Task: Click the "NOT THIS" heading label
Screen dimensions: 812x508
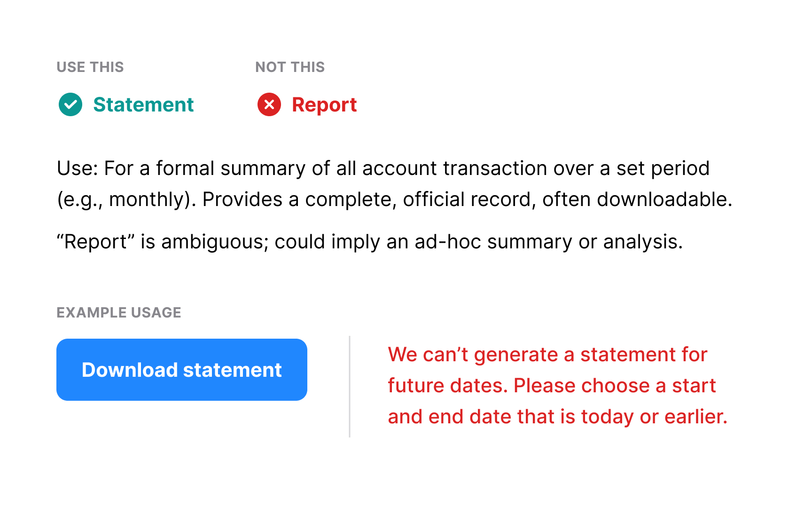Action: coord(290,67)
